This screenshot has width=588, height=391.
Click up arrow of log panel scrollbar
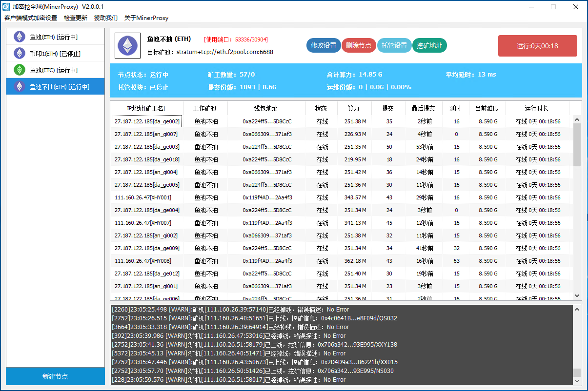click(577, 309)
